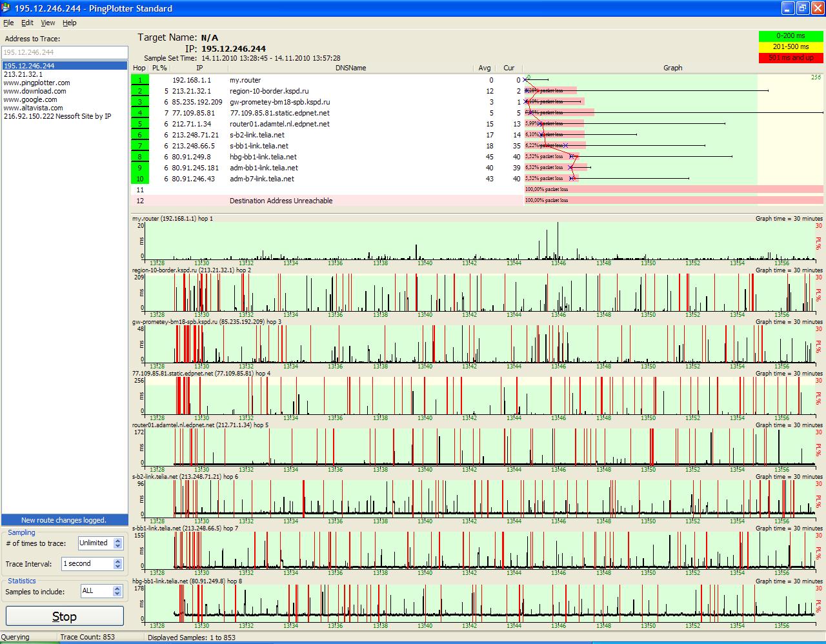Image resolution: width=826 pixels, height=644 pixels.
Task: Click the green hop 10 number box
Action: (140, 179)
